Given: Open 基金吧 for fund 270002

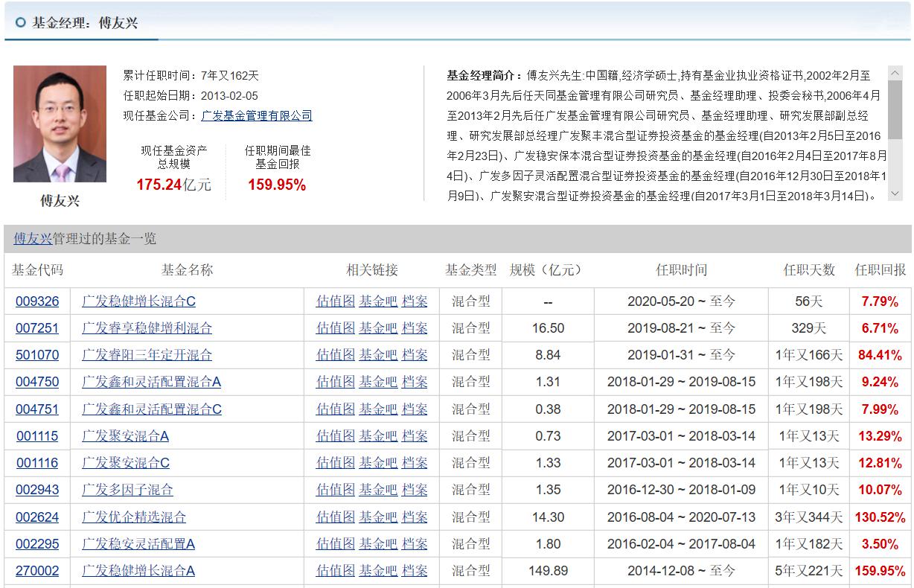Looking at the screenshot, I should pyautogui.click(x=378, y=571).
